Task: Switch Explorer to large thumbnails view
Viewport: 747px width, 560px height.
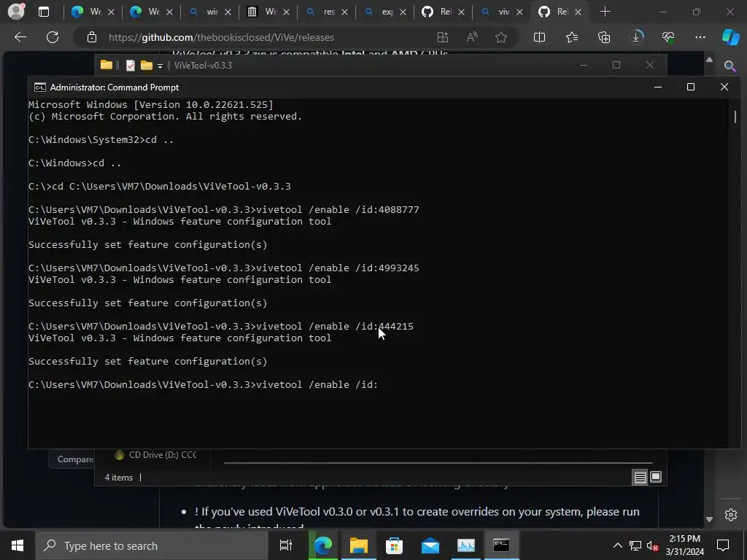Action: (x=656, y=477)
